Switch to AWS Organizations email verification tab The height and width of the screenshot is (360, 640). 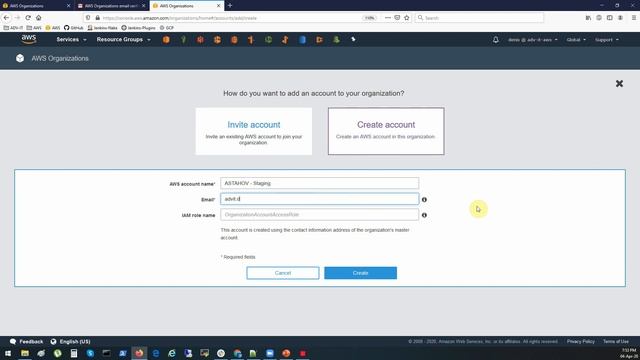click(111, 6)
